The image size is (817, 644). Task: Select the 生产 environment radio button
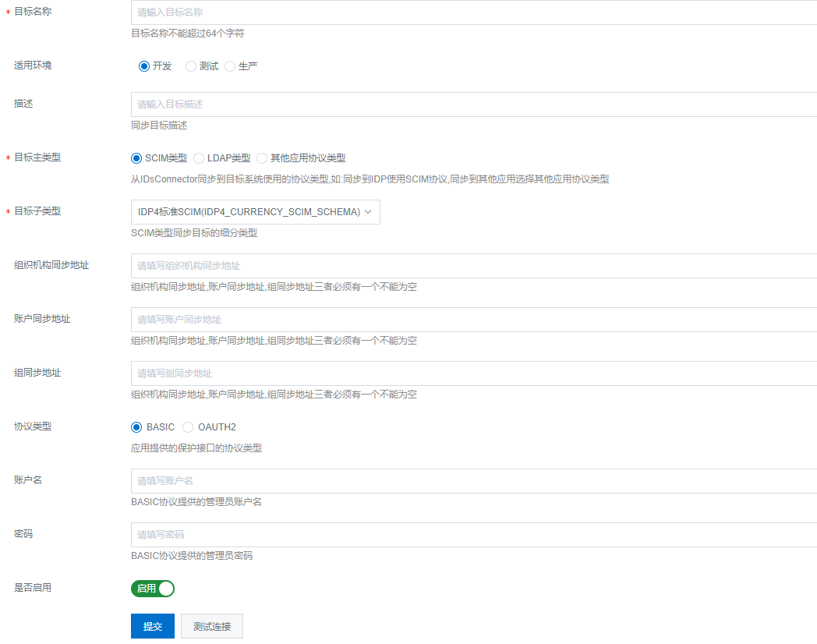(230, 66)
